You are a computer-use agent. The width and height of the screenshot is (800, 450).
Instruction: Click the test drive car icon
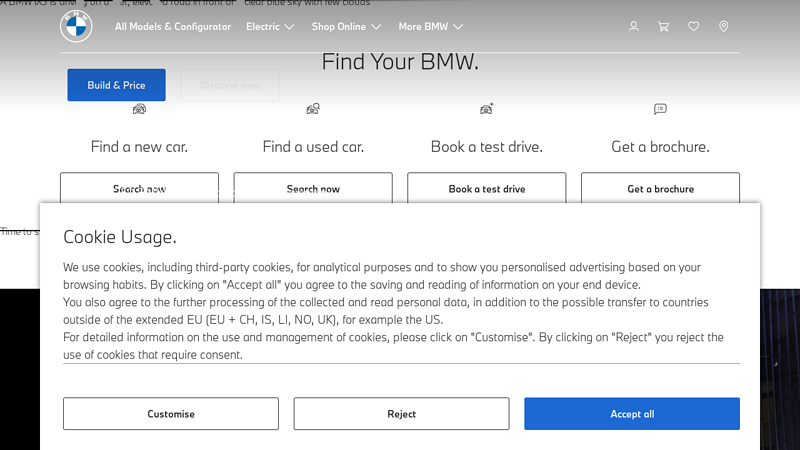tap(487, 109)
